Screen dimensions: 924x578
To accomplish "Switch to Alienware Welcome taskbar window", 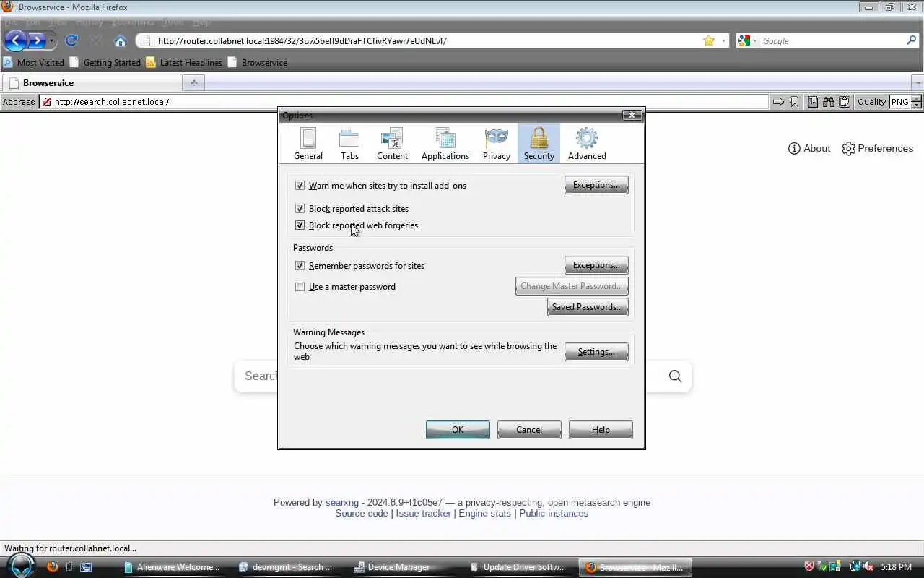I will coord(176,567).
